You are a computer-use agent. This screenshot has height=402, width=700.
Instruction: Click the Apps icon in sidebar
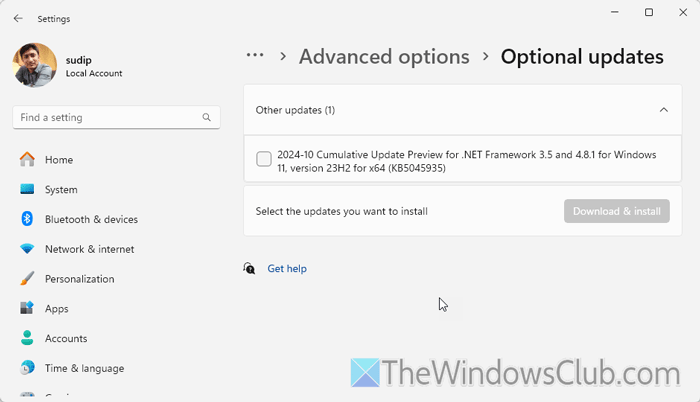[27, 309]
